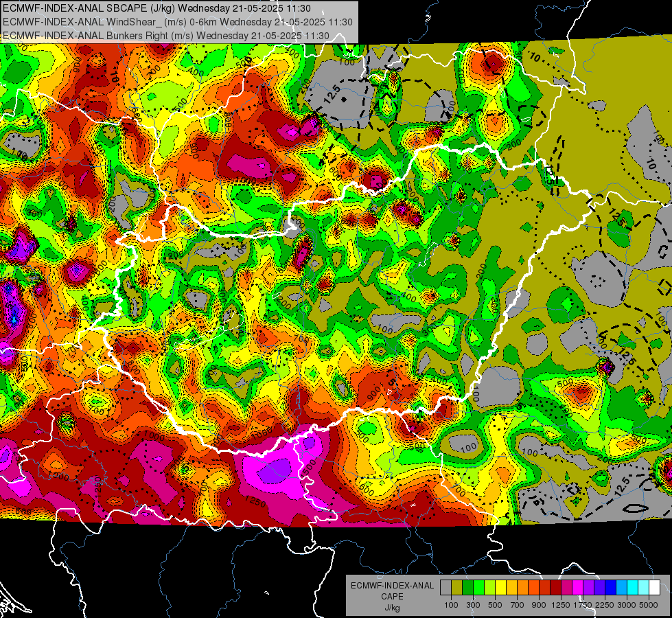Select the bright green legend swatch after 300
Image resolution: width=672 pixels, height=618 pixels.
tap(478, 588)
